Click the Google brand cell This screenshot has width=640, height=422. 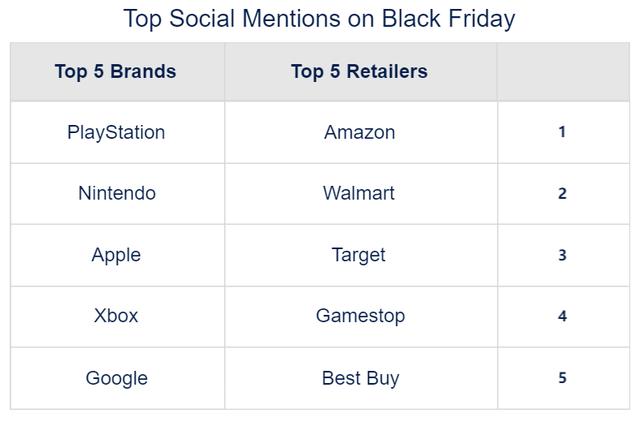[x=116, y=378]
